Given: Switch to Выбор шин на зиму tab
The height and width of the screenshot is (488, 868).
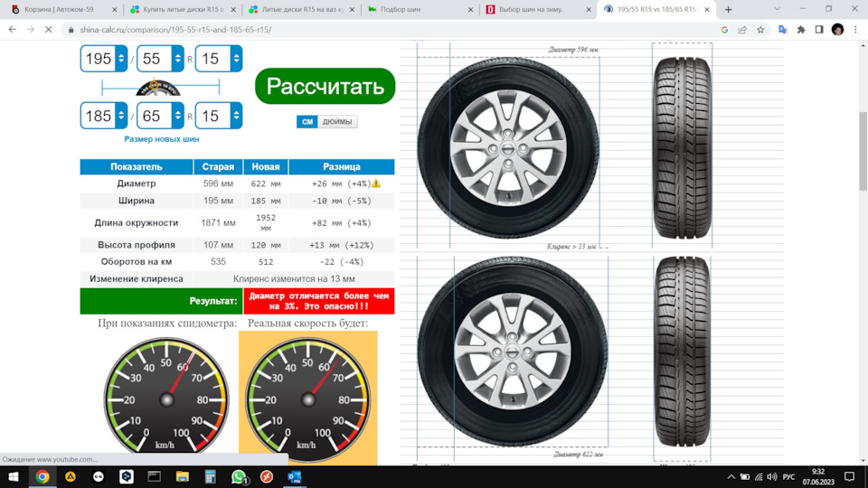Looking at the screenshot, I should (537, 9).
